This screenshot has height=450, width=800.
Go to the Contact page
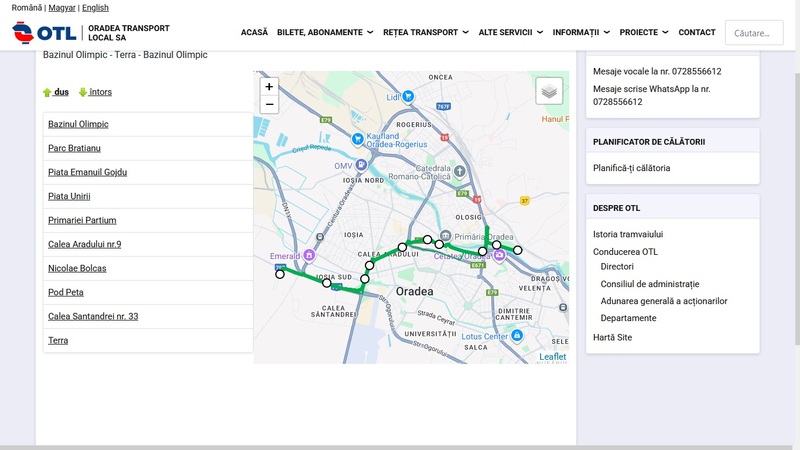coord(697,32)
